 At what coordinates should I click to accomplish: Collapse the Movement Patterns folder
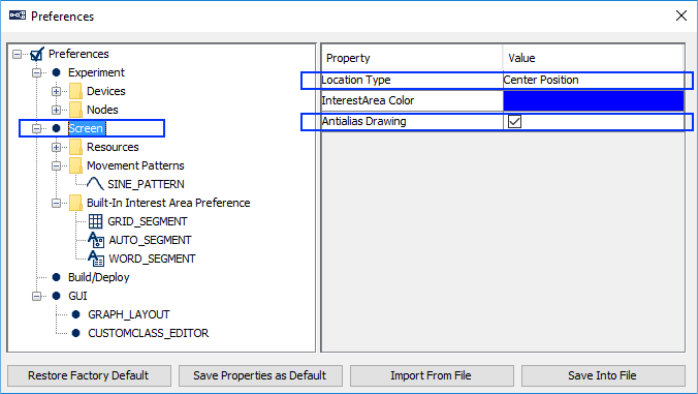pyautogui.click(x=56, y=166)
